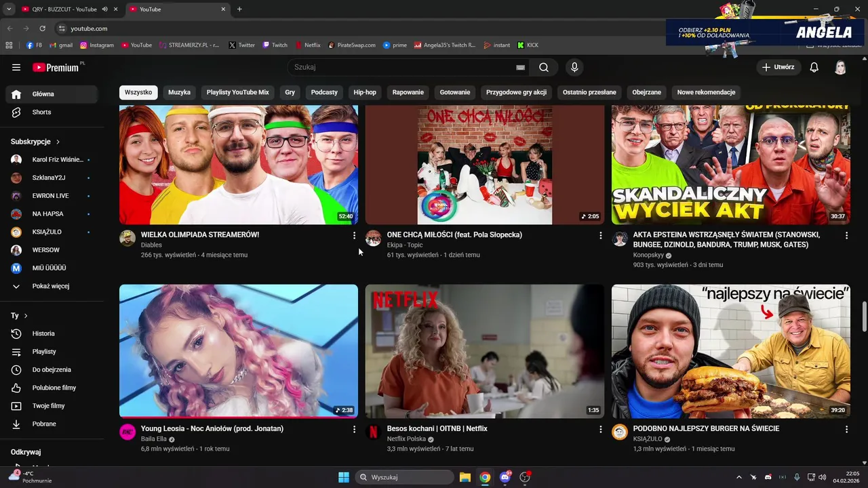The image size is (868, 488).
Task: Select the Wszystko filter chip
Action: coord(138,92)
